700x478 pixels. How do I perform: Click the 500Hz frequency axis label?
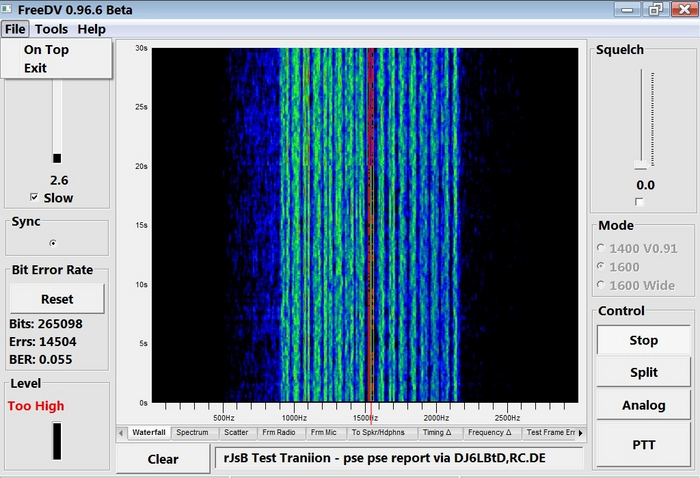pyautogui.click(x=224, y=418)
